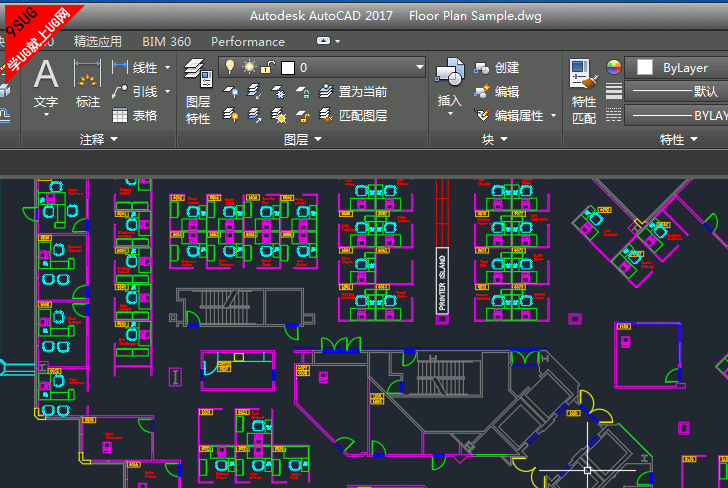The image size is (728, 488).
Task: Select the 标注 dimension tool
Action: [87, 84]
